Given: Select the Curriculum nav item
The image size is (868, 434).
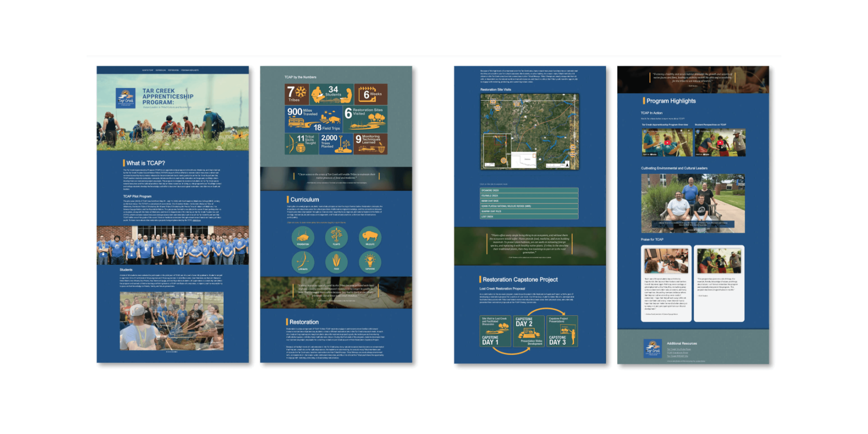Looking at the screenshot, I should [x=161, y=70].
